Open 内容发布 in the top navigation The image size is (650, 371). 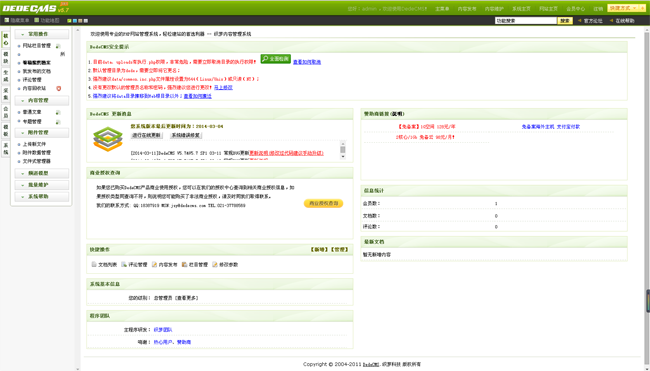[x=467, y=9]
